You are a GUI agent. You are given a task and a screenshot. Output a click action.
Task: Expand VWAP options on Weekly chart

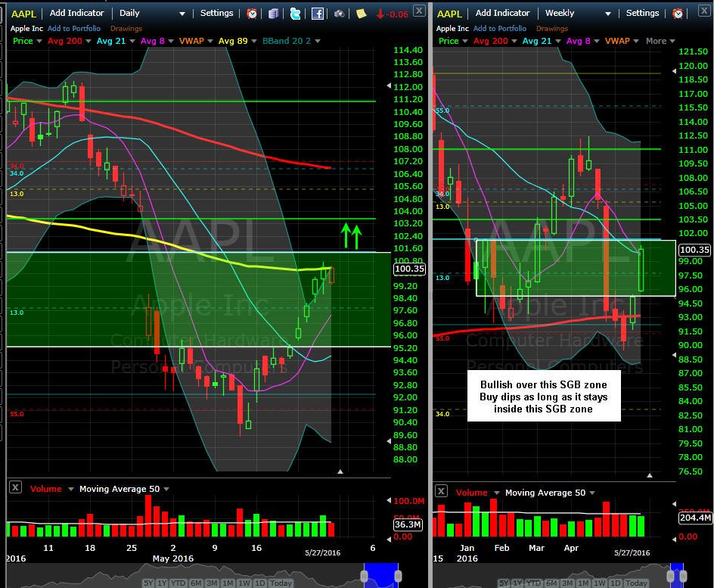[x=635, y=41]
